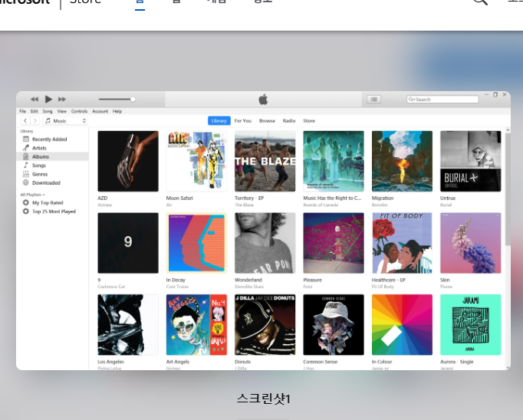Image resolution: width=523 pixels, height=420 pixels.
Task: Open the Flume Skin album cover
Action: click(471, 243)
